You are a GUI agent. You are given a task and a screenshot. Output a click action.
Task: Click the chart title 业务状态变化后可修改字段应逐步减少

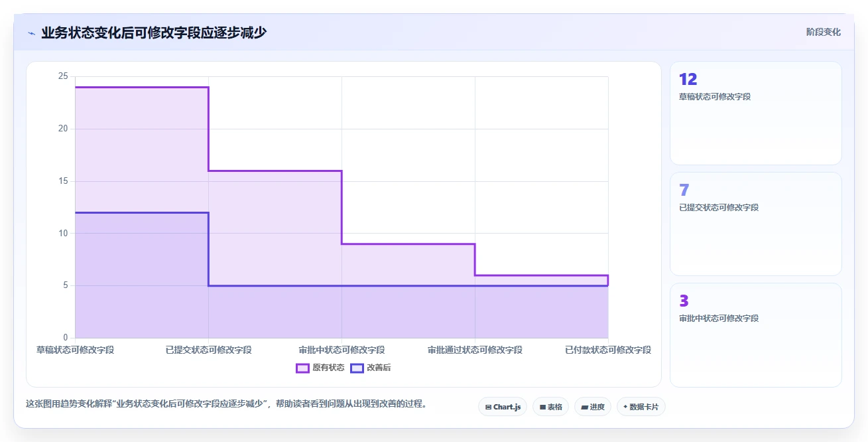pos(154,33)
